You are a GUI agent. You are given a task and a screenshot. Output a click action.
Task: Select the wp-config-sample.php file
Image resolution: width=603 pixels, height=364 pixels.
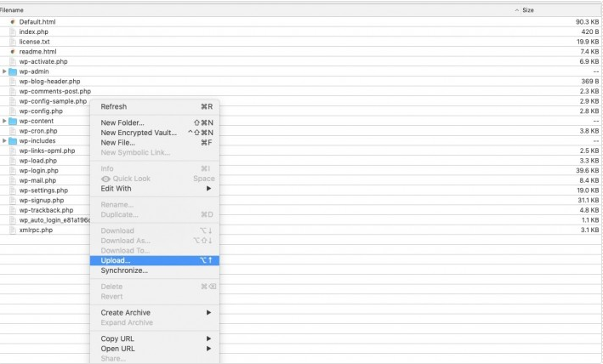53,101
